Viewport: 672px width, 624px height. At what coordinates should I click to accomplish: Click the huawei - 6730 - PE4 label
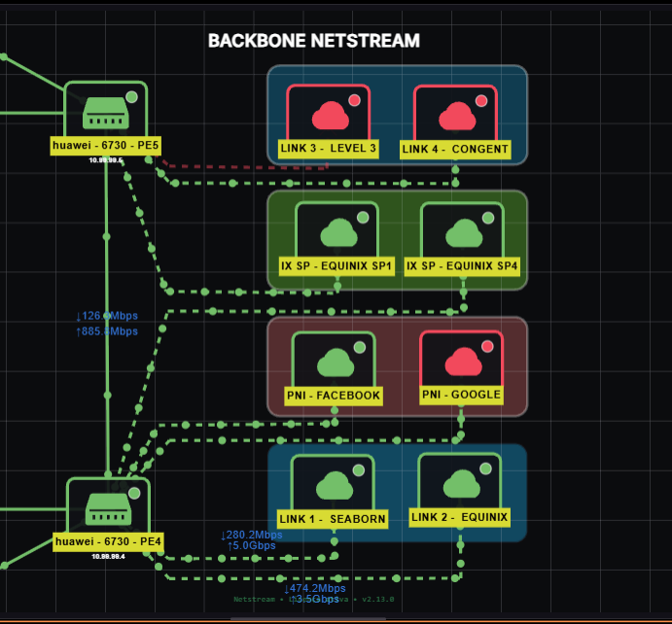coord(108,541)
